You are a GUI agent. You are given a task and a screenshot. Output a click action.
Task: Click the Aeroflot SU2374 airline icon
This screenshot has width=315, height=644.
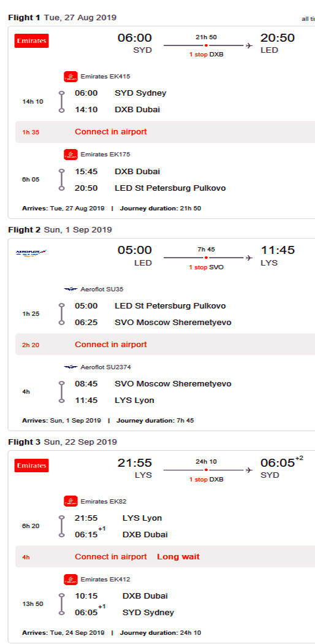70,367
